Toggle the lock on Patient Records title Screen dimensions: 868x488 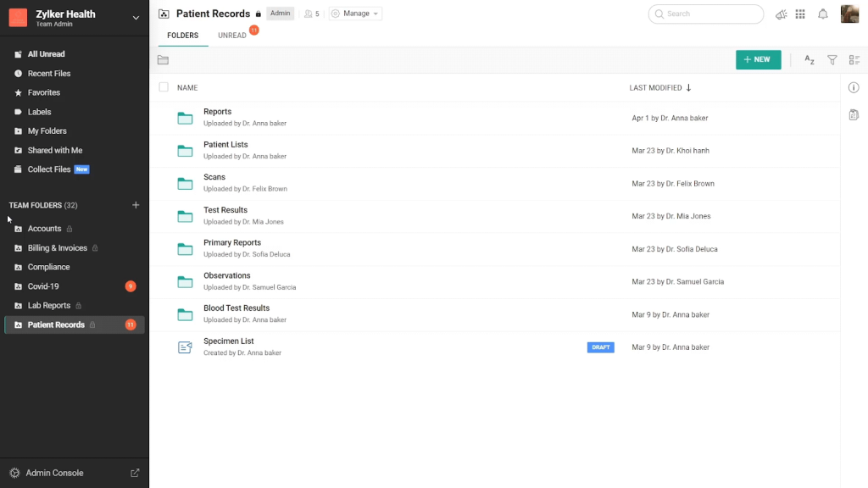259,14
